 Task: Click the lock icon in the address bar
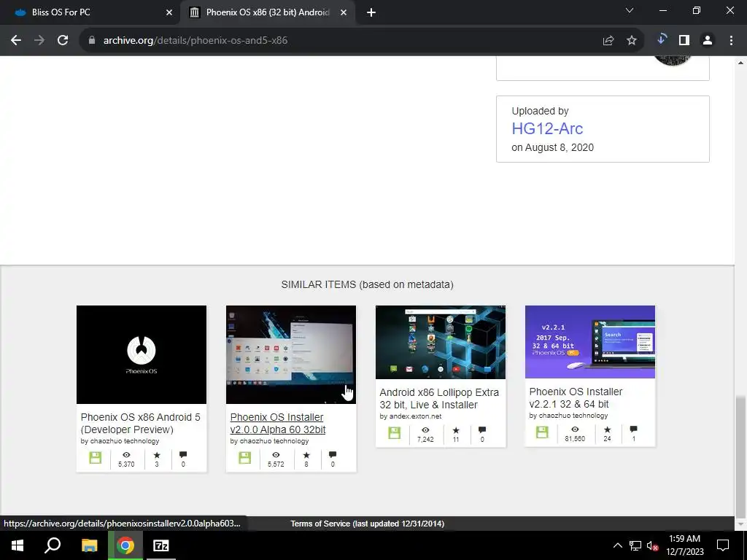point(92,41)
